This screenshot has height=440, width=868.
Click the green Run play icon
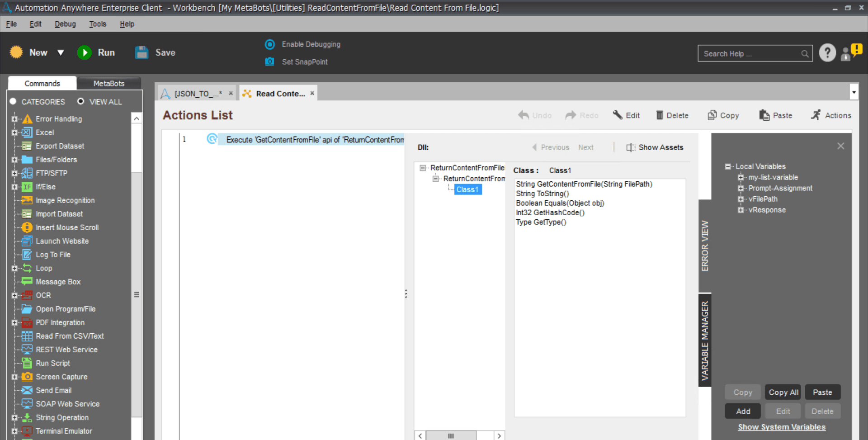[x=84, y=52]
